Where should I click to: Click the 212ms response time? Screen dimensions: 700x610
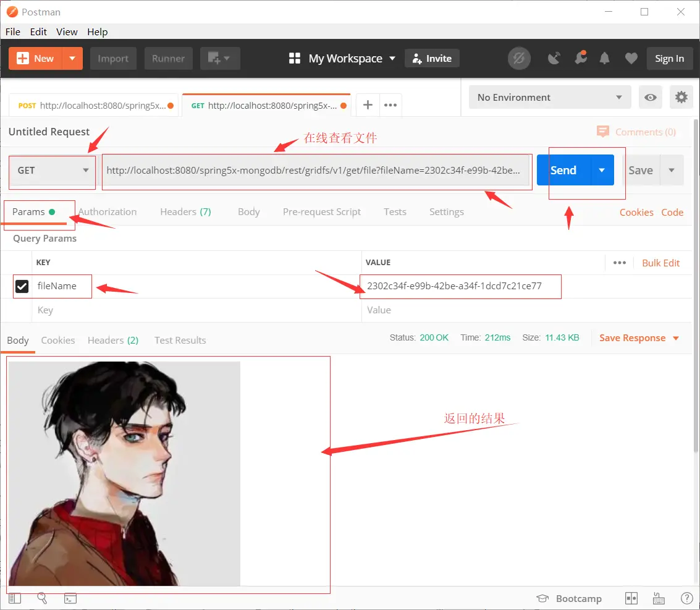(497, 337)
